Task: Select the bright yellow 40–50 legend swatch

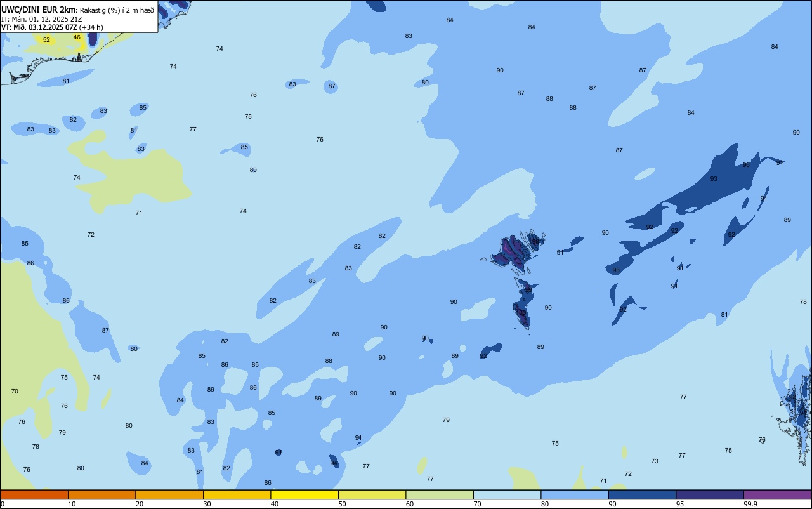Action: (x=304, y=494)
